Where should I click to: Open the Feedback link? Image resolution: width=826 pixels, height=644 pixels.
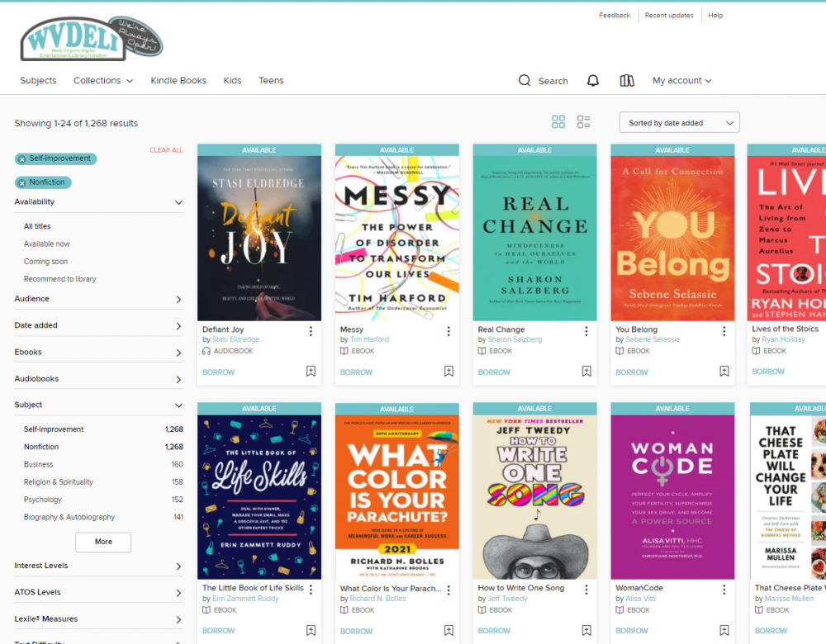615,15
